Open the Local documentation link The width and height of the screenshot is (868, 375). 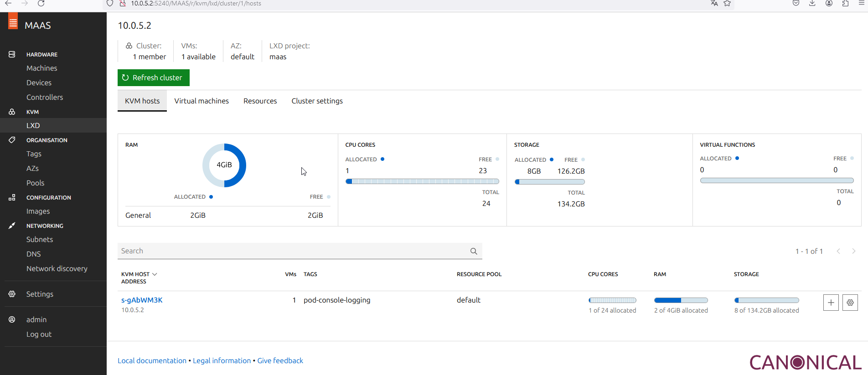pyautogui.click(x=152, y=360)
